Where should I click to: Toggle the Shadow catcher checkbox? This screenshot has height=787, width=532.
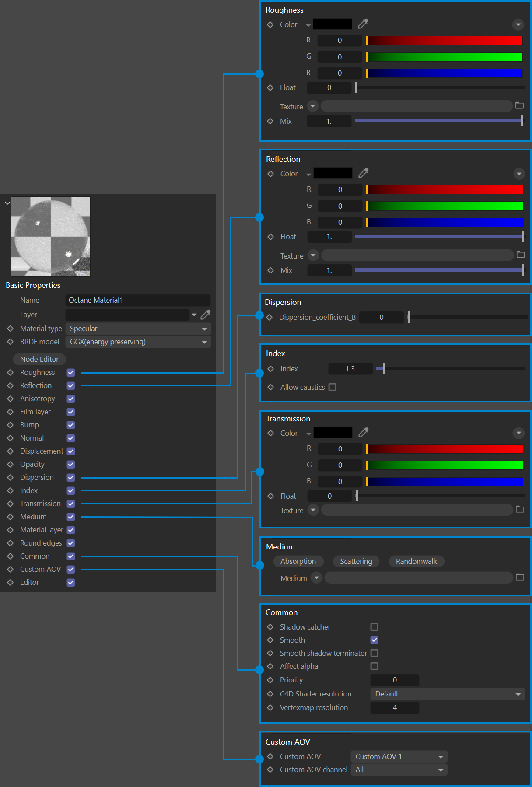coord(374,627)
